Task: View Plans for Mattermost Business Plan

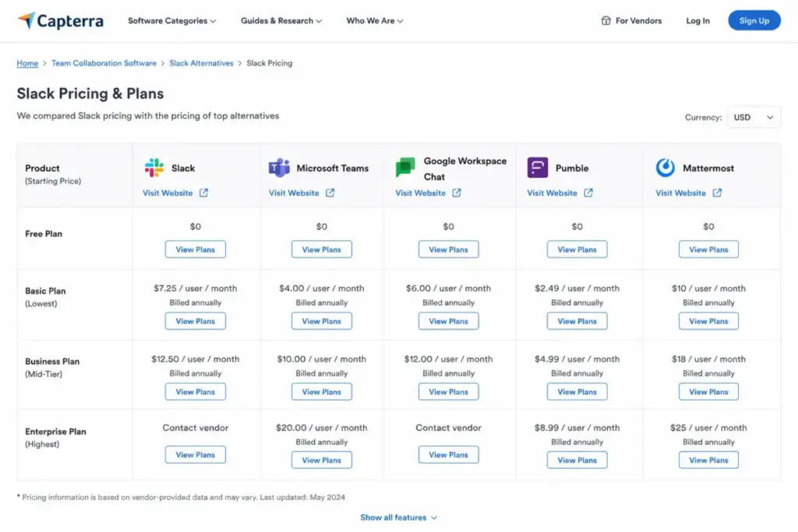Action: [x=708, y=392]
